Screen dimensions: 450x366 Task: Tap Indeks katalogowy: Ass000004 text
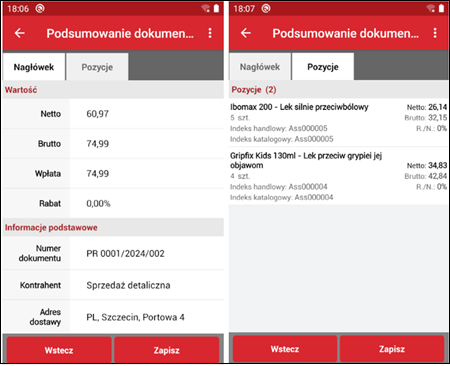(x=281, y=197)
